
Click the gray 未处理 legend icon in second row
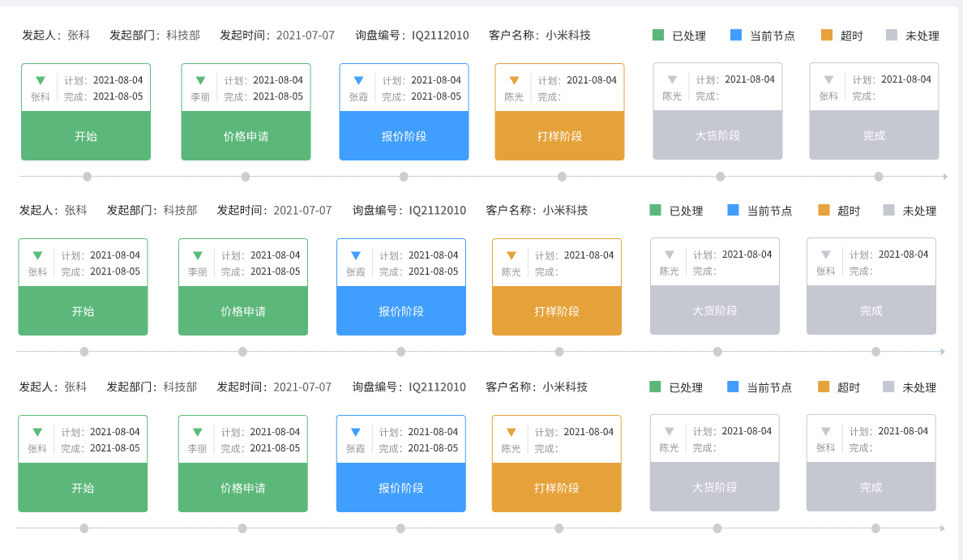click(888, 210)
